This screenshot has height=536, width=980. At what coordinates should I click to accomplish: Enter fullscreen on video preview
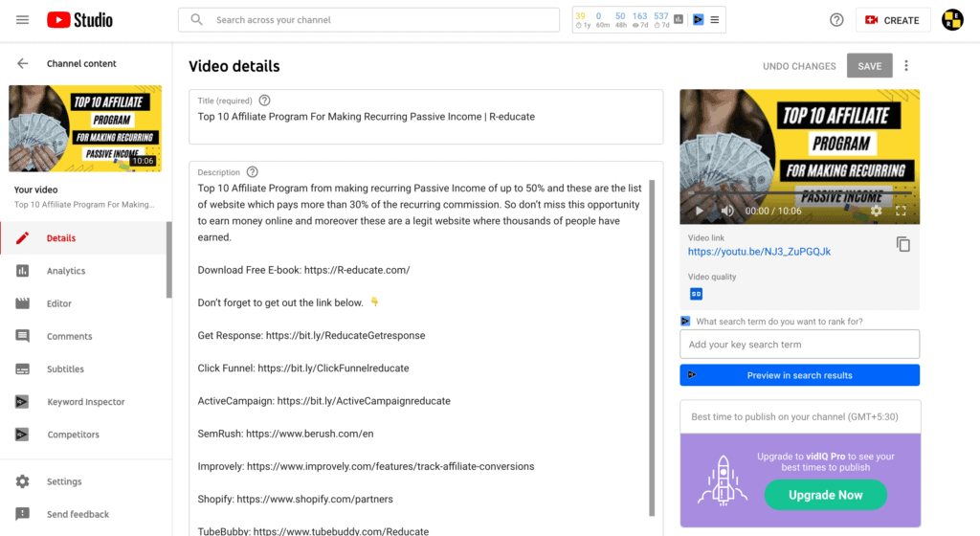[901, 212]
